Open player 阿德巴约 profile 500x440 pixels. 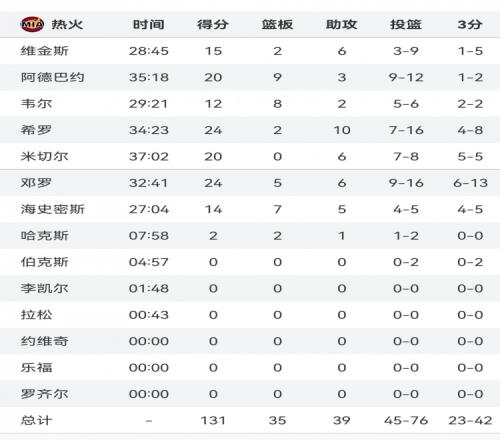click(53, 77)
